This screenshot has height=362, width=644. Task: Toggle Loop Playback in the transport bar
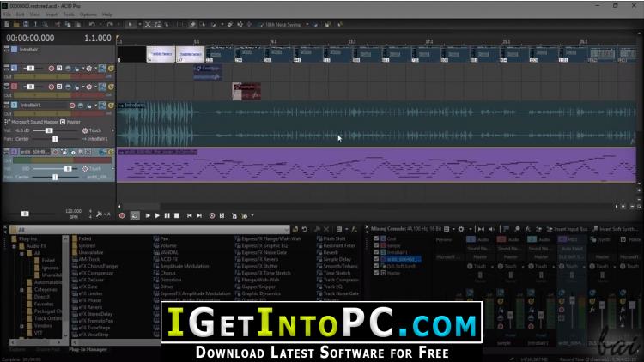(x=135, y=215)
